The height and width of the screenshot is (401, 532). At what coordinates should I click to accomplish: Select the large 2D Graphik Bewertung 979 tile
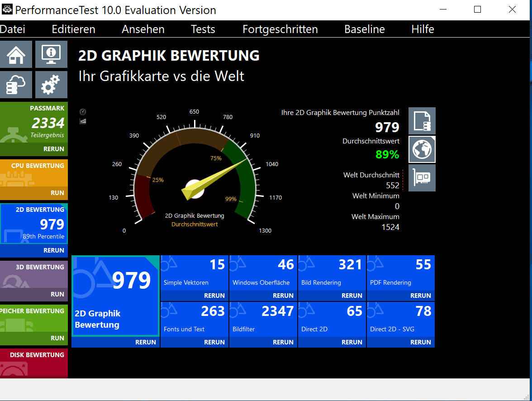coord(116,296)
